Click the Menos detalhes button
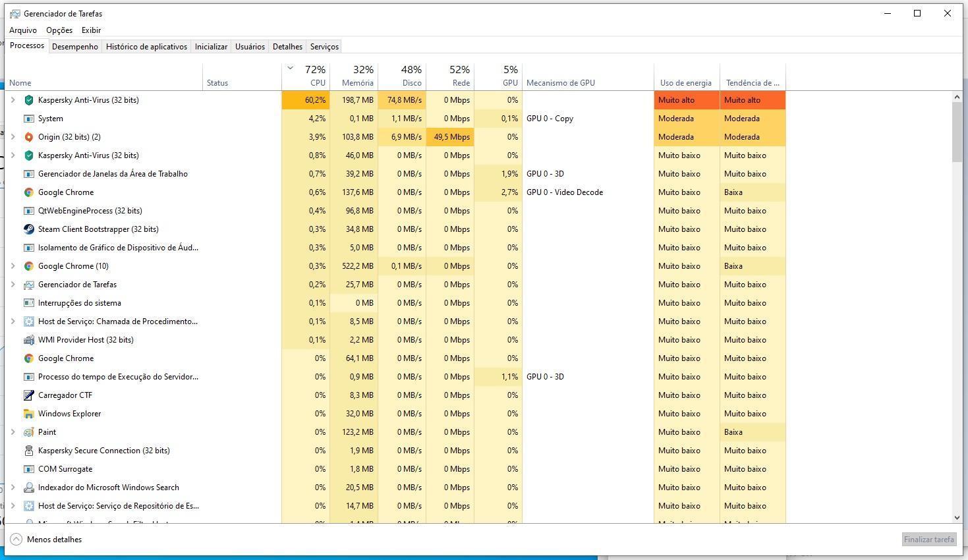 [46, 539]
